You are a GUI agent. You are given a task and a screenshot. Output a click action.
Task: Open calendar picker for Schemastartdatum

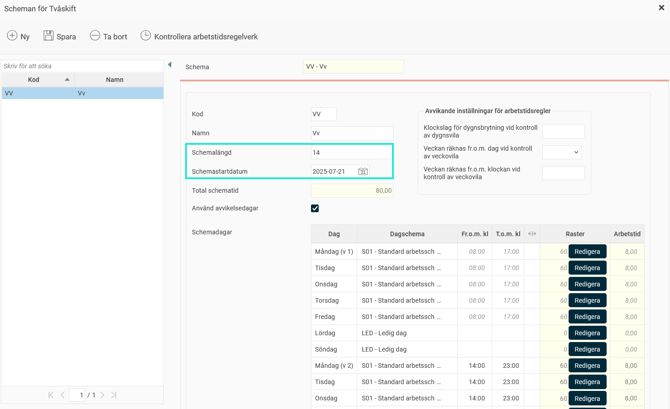click(x=363, y=172)
